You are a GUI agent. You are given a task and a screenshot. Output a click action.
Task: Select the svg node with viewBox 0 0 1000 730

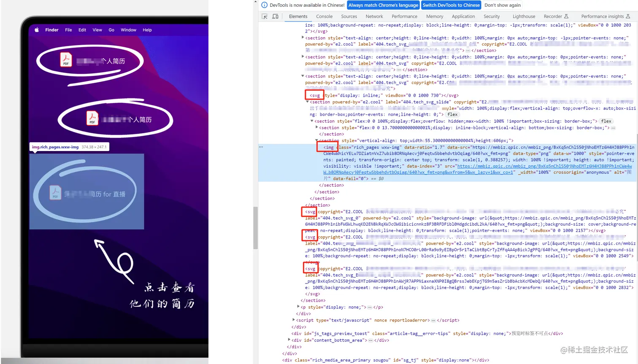point(384,95)
